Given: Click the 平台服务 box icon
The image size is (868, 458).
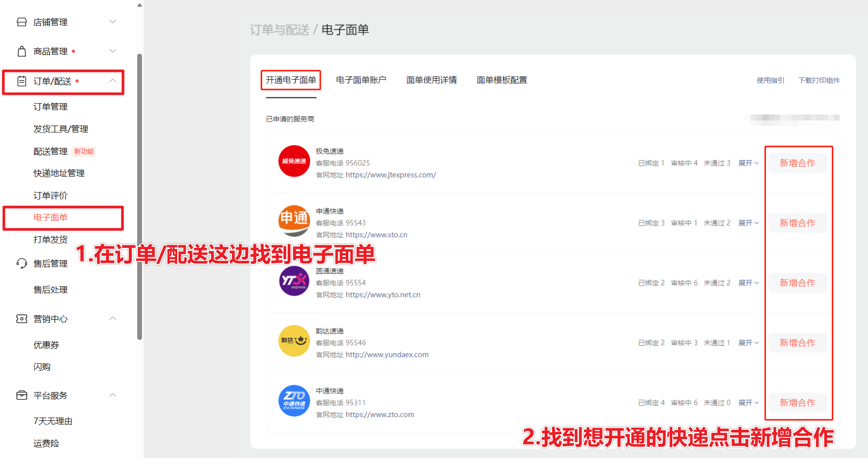Looking at the screenshot, I should 22,395.
